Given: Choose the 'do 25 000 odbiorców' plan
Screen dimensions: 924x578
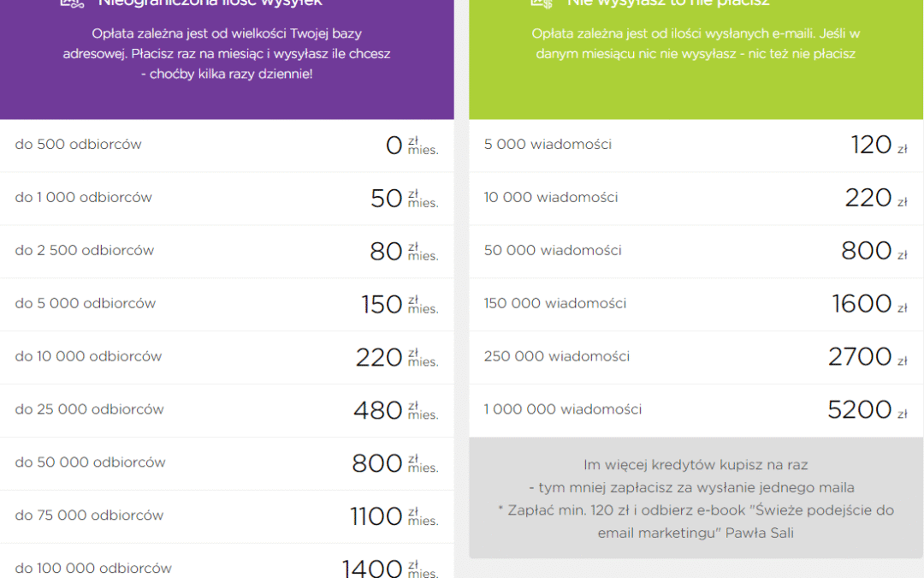Looking at the screenshot, I should point(227,410).
